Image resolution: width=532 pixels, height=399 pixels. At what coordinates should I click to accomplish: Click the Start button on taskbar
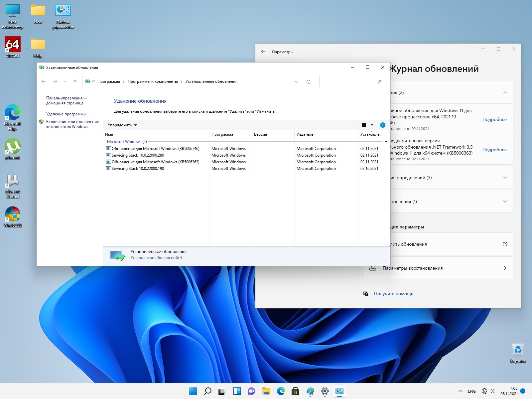(x=193, y=391)
